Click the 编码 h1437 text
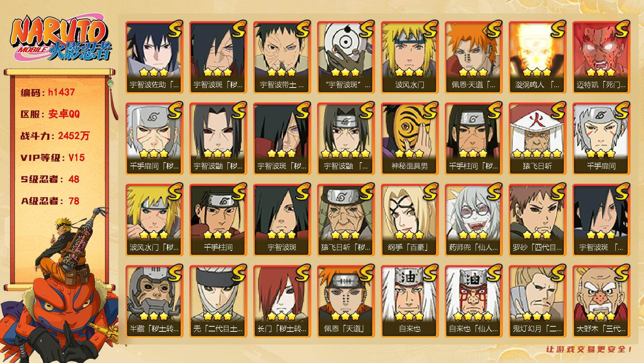The width and height of the screenshot is (644, 363). coord(48,92)
